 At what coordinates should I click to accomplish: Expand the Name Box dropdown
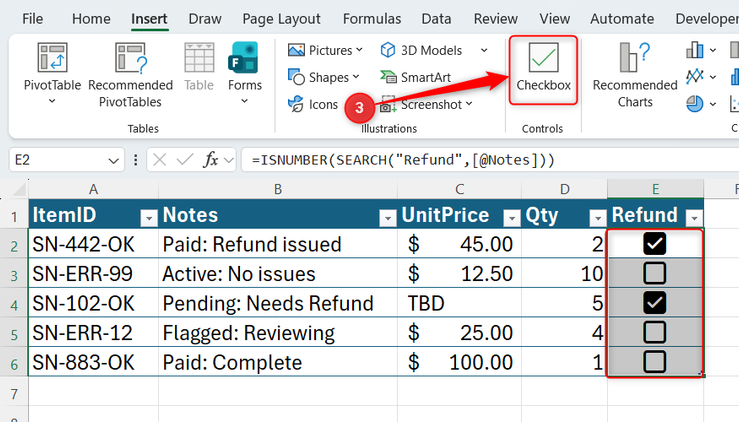[113, 161]
